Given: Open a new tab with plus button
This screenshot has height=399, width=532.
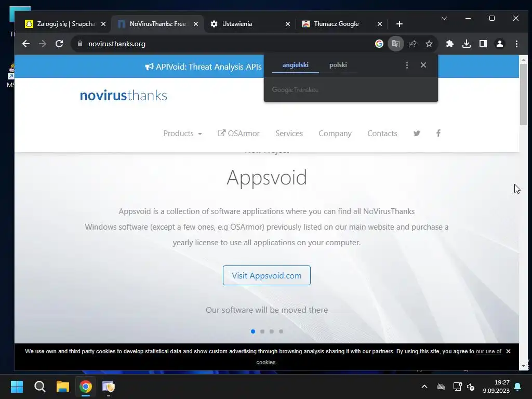Looking at the screenshot, I should (400, 24).
